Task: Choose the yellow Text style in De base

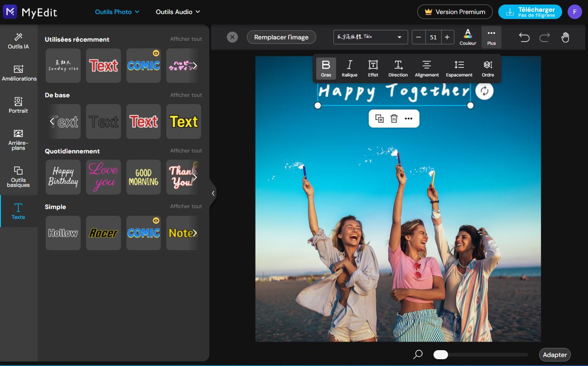Action: point(184,121)
